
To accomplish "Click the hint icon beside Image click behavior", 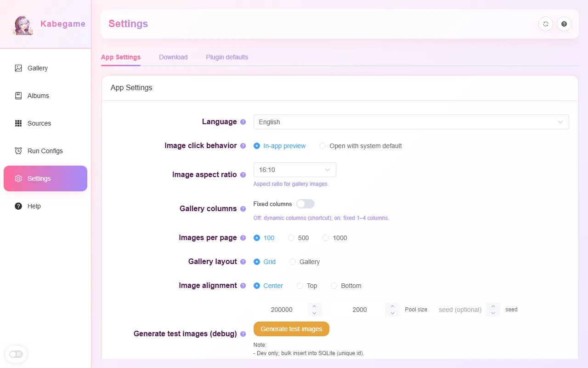I will (x=243, y=146).
